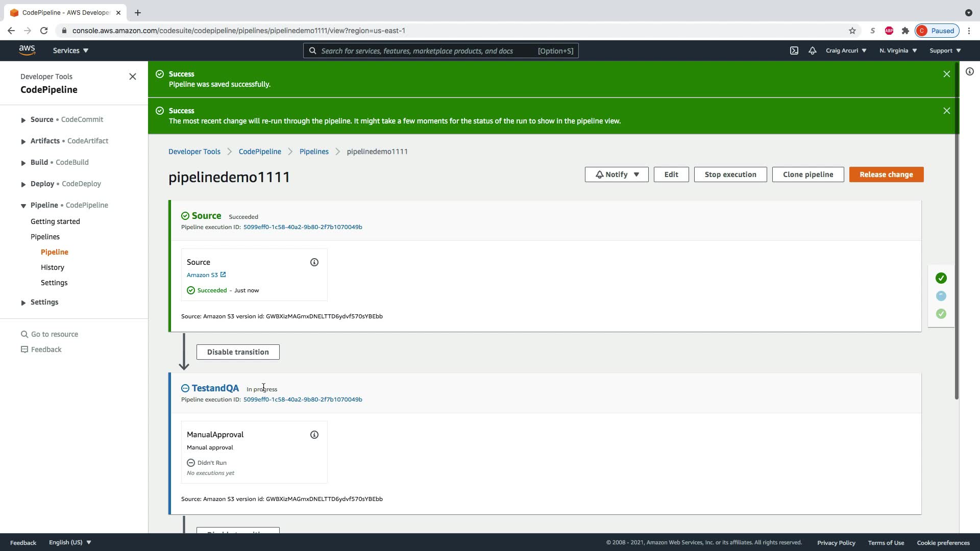Click the ManualApproval action info icon

(x=314, y=435)
